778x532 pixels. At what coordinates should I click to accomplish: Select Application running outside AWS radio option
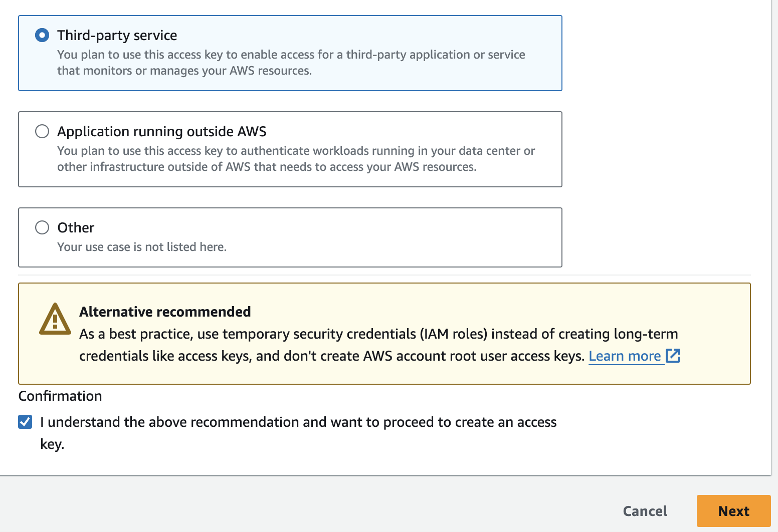42,131
